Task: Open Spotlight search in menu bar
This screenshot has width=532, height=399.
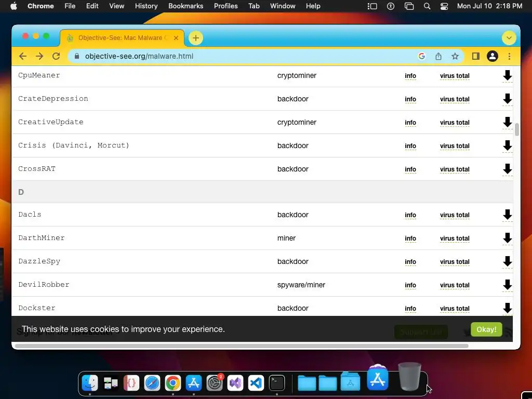Action: [x=427, y=6]
